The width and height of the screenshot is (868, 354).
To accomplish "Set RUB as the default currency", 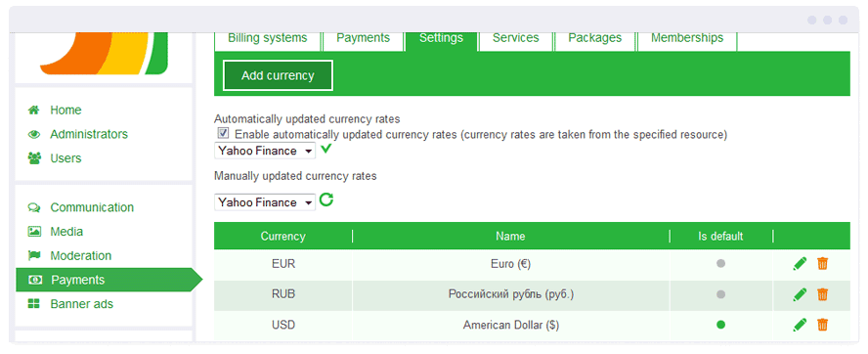I will [x=720, y=294].
